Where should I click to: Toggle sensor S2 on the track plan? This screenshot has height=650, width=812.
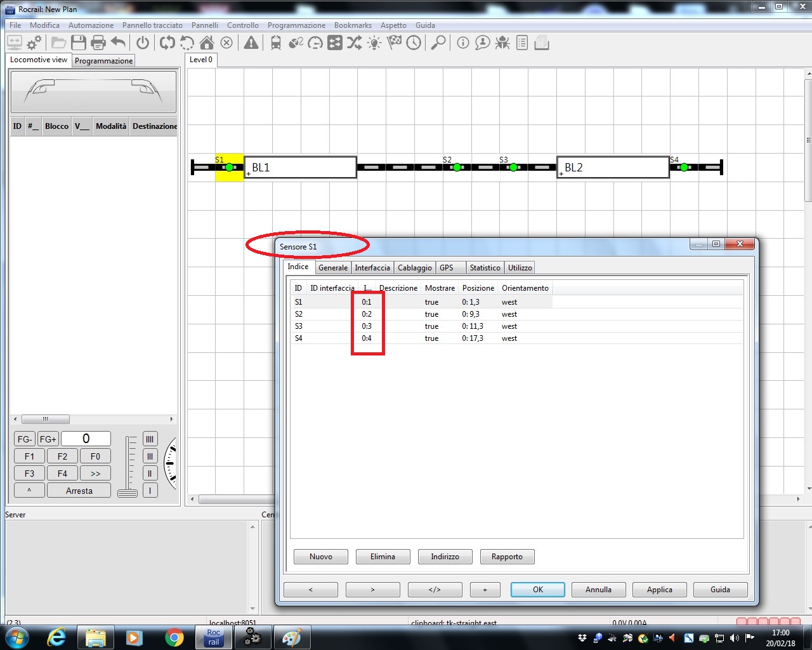[x=456, y=168]
